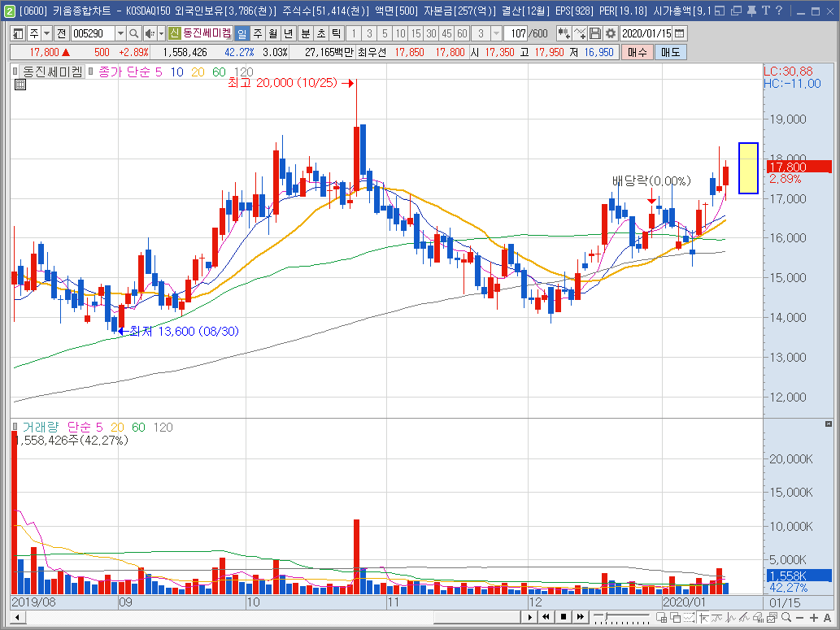Click the magnifier zoom icon at bottom
The image size is (840, 630).
click(x=786, y=618)
